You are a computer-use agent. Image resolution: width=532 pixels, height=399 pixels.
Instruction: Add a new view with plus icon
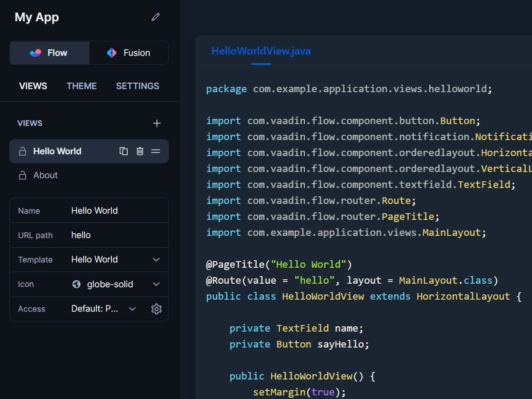click(157, 123)
